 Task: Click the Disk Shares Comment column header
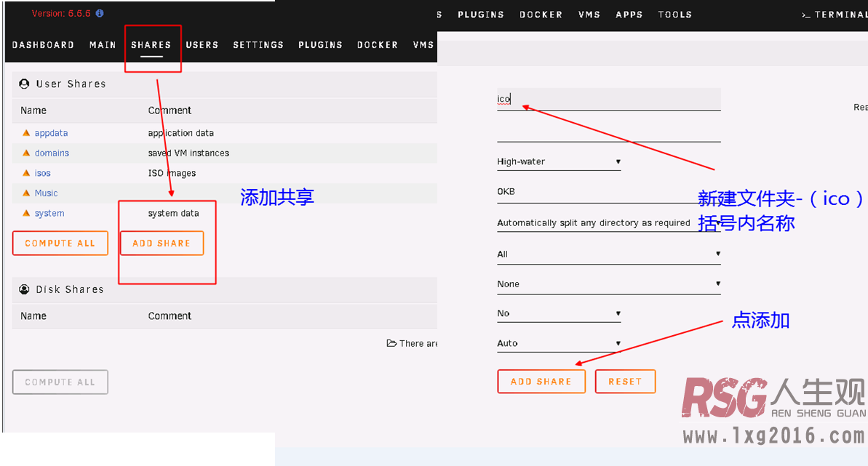click(x=170, y=316)
